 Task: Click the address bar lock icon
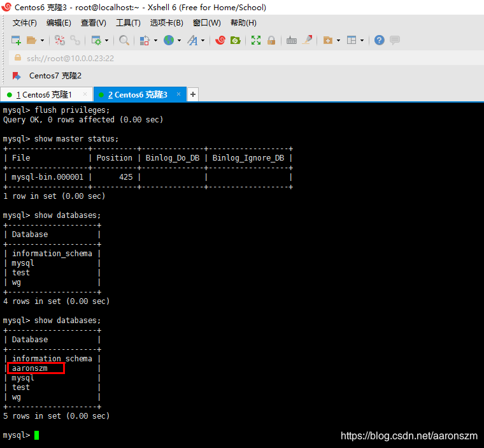18,58
